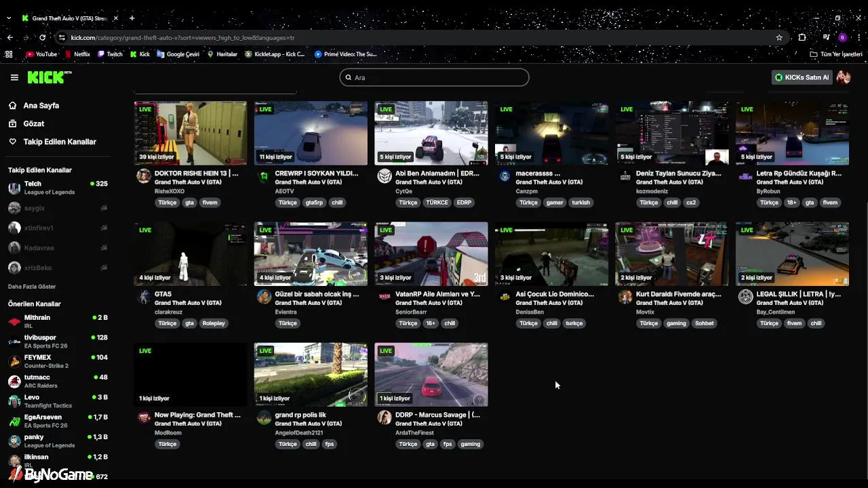Open the CytQe channel avatar
This screenshot has height=488, width=868.
coord(384,176)
